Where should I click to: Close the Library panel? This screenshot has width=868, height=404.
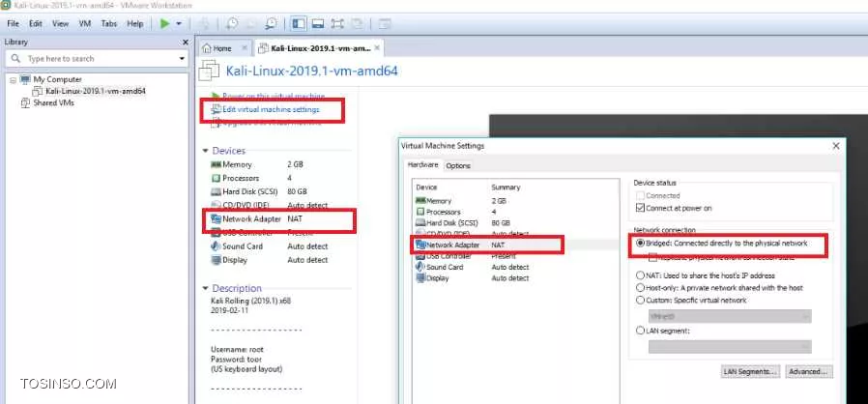click(186, 43)
